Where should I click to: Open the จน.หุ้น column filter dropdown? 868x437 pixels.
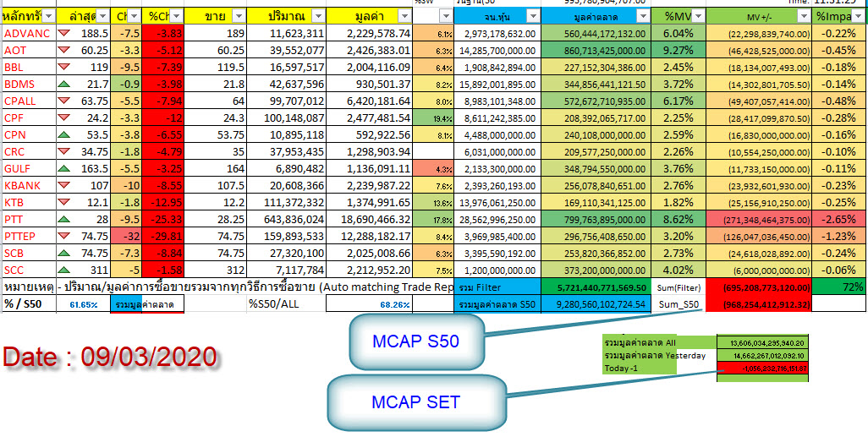pos(532,16)
